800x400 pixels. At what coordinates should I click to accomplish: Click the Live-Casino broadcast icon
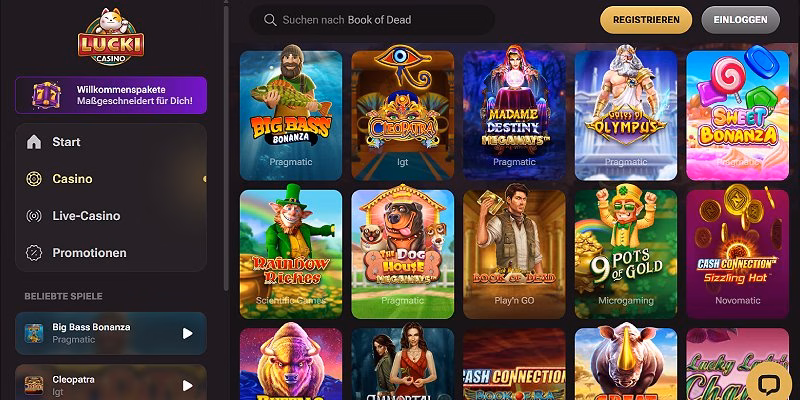tap(34, 216)
